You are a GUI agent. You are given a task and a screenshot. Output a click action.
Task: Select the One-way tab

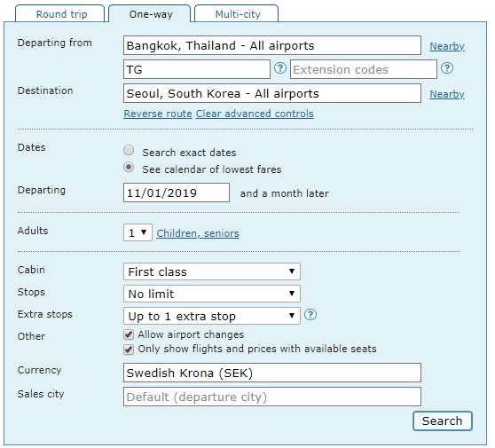tap(150, 14)
